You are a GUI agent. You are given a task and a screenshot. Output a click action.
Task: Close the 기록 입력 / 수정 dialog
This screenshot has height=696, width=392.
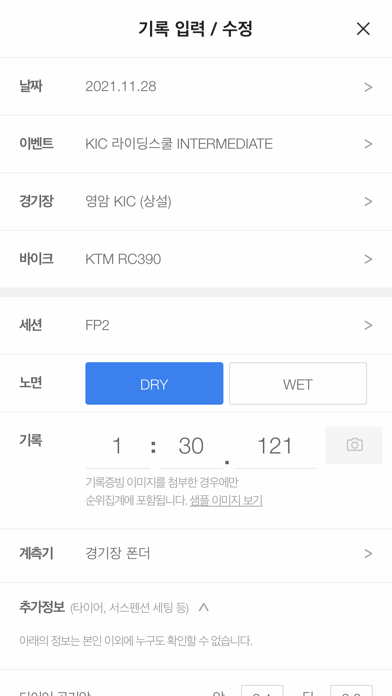tap(363, 29)
